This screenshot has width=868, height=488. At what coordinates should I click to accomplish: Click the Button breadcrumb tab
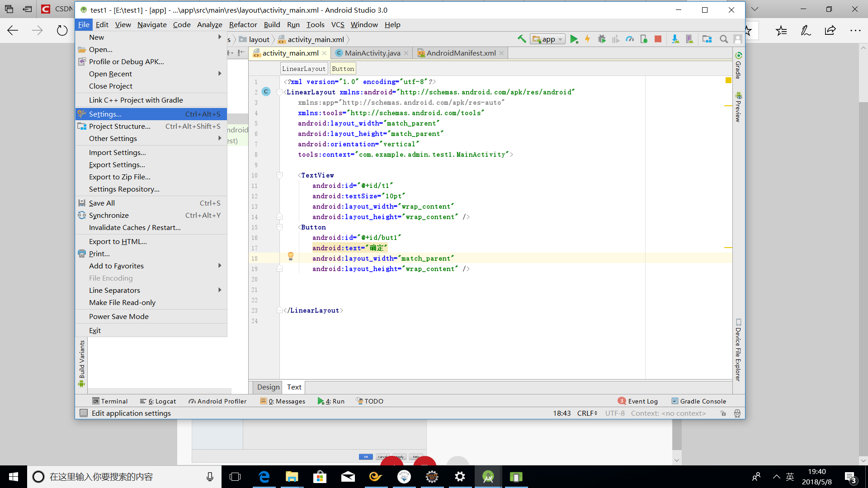pyautogui.click(x=344, y=68)
